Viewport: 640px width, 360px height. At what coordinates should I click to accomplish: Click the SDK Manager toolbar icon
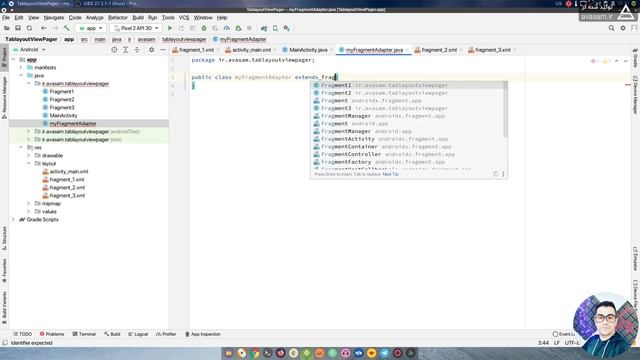(287, 28)
